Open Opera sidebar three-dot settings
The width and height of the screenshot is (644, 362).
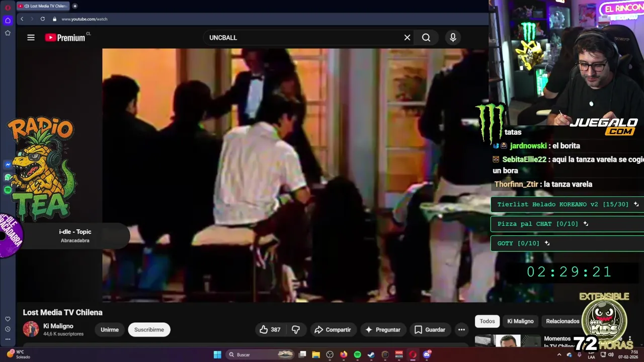pos(8,339)
